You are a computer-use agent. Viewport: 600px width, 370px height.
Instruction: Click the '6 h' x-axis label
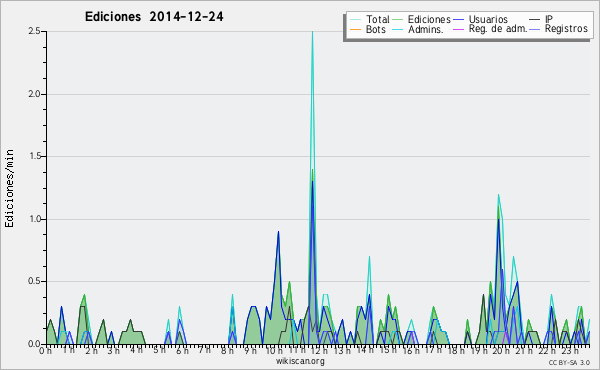[182, 350]
